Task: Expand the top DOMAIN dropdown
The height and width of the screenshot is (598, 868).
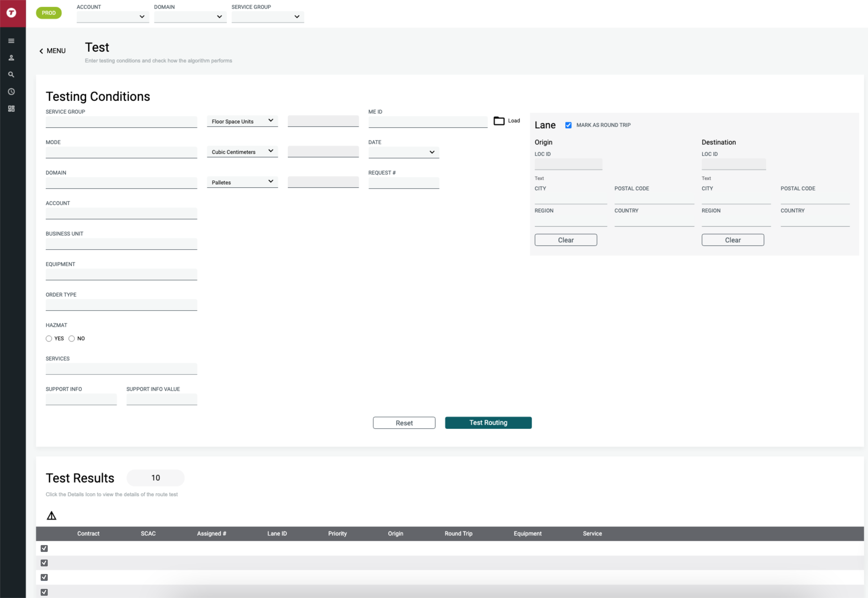Action: click(x=190, y=16)
